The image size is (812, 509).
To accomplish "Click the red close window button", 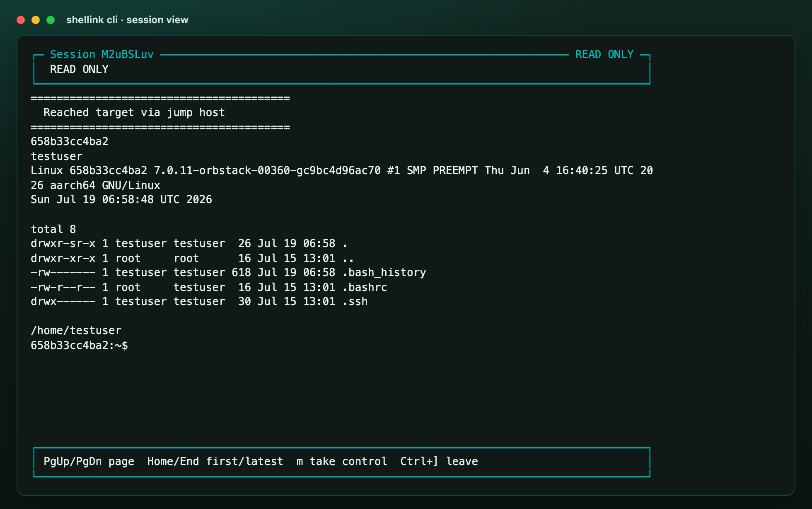I will pyautogui.click(x=21, y=20).
